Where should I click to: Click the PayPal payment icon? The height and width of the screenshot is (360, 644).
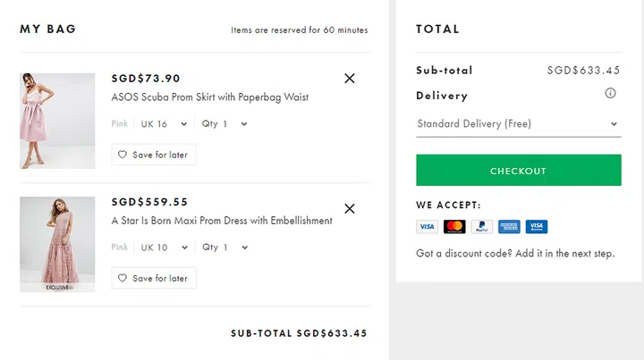(481, 227)
